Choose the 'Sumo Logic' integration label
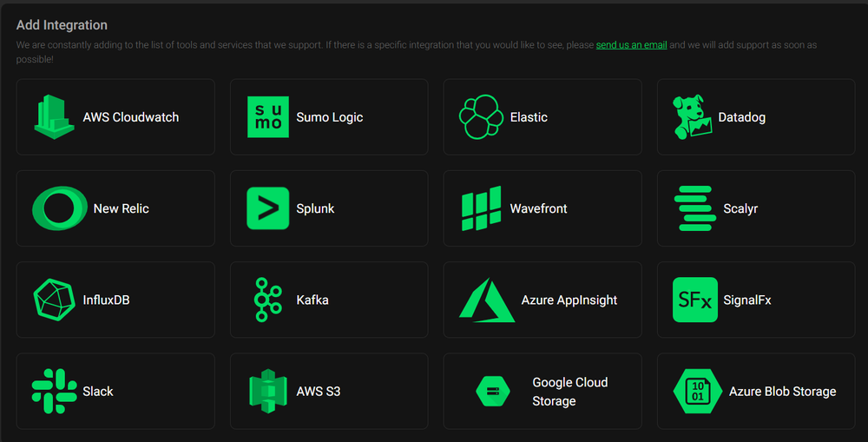The width and height of the screenshot is (868, 442). (x=329, y=117)
